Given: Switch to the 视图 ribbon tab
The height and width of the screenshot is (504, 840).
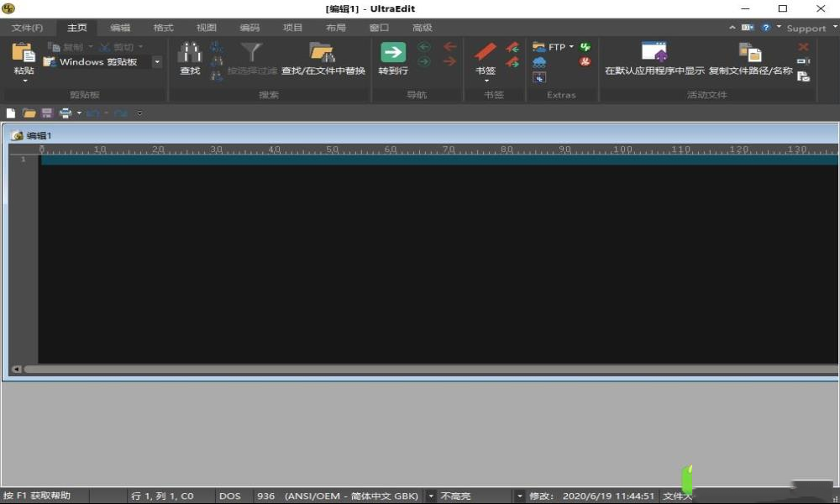Looking at the screenshot, I should pos(206,27).
